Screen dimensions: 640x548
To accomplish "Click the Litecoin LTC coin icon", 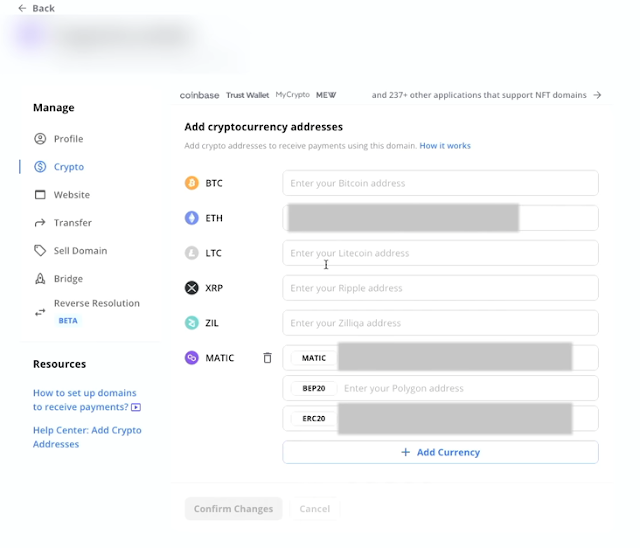I will point(192,253).
